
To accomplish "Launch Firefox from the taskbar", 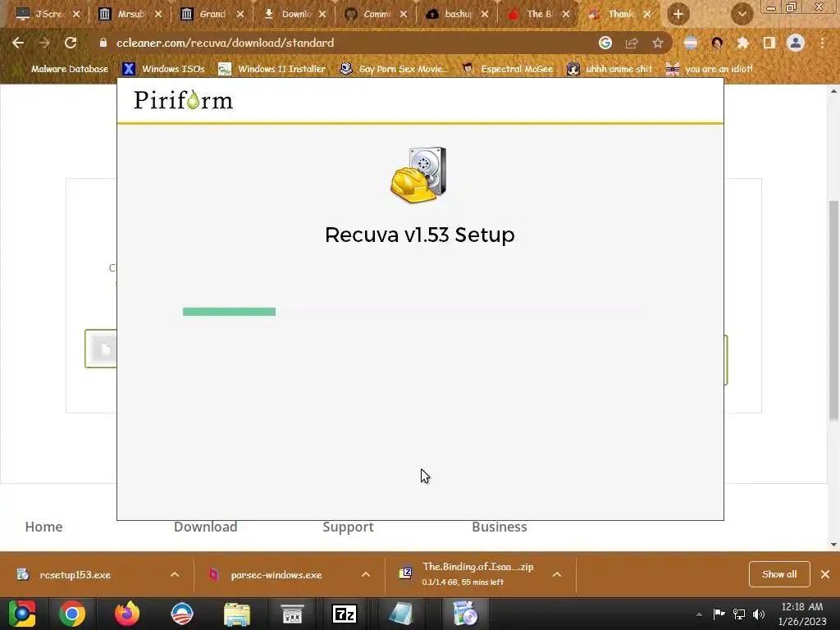I will point(127,614).
